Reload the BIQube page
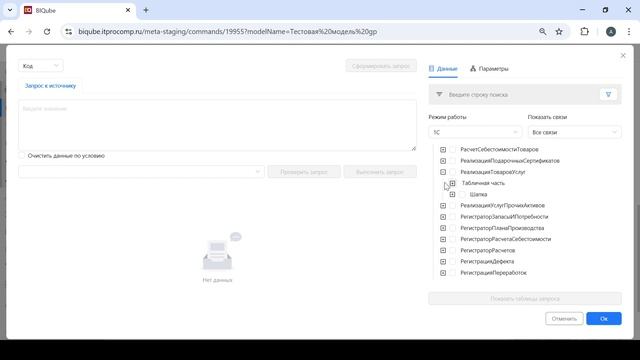Viewport: 640px width, 360px height. 47,31
